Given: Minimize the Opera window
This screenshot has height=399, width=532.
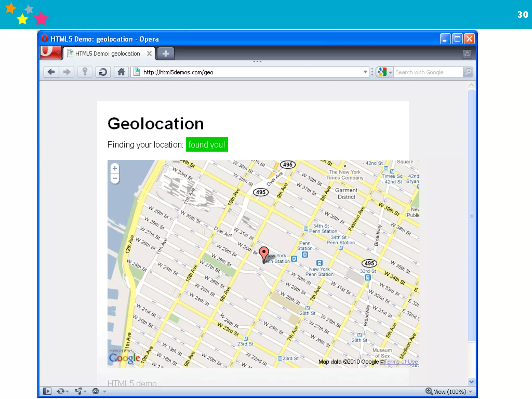Looking at the screenshot, I should [445, 39].
